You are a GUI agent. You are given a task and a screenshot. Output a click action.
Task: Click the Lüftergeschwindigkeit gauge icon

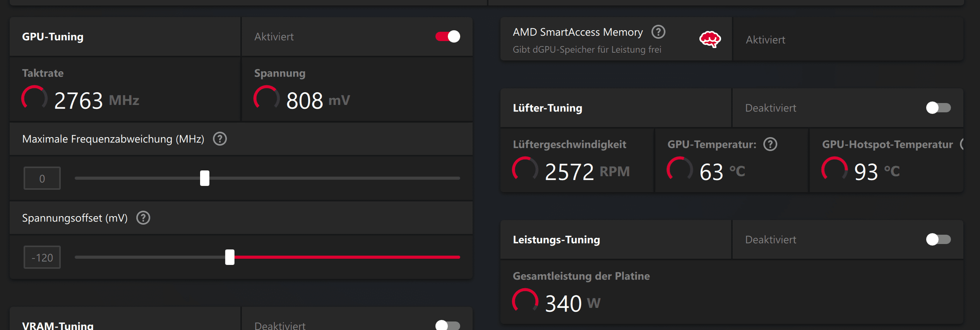coord(525,170)
